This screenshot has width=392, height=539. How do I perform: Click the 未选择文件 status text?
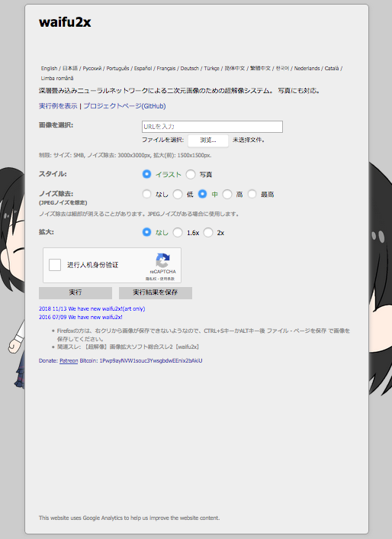pyautogui.click(x=249, y=140)
